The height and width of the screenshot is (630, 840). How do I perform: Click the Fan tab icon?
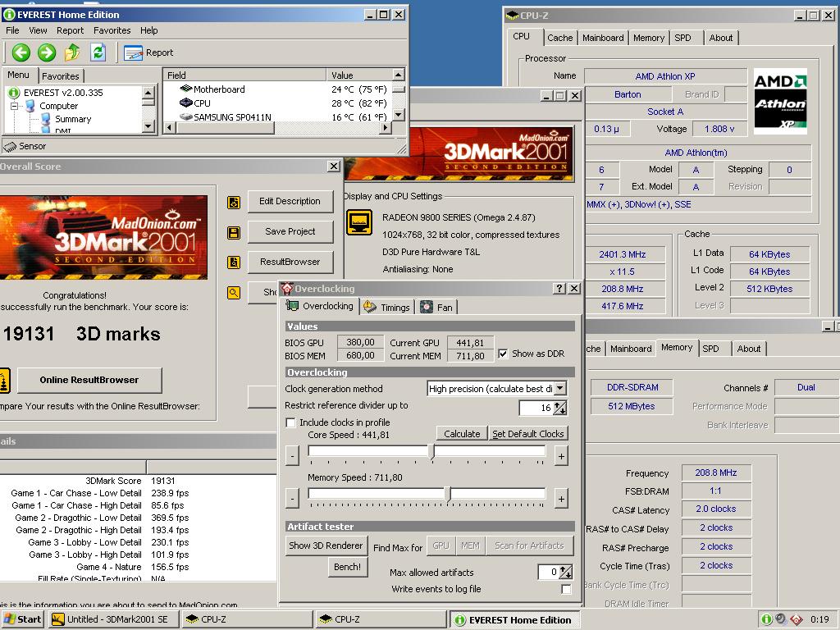point(427,307)
